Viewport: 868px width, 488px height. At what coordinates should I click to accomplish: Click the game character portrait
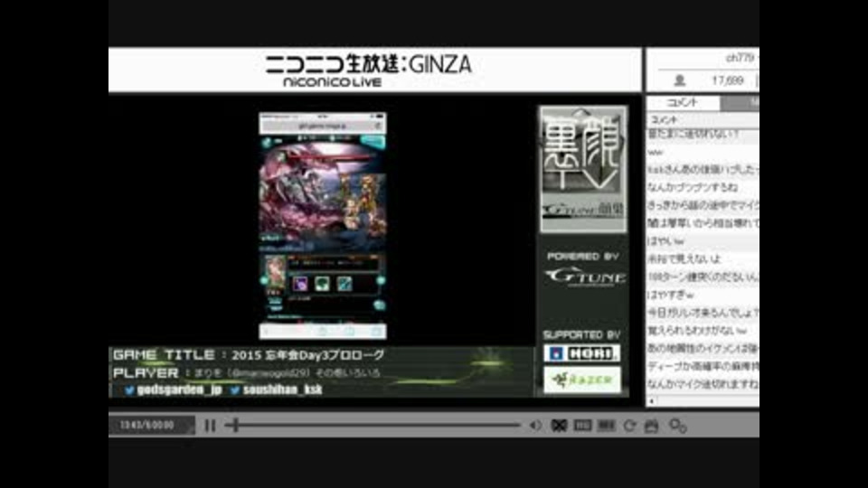coord(275,272)
